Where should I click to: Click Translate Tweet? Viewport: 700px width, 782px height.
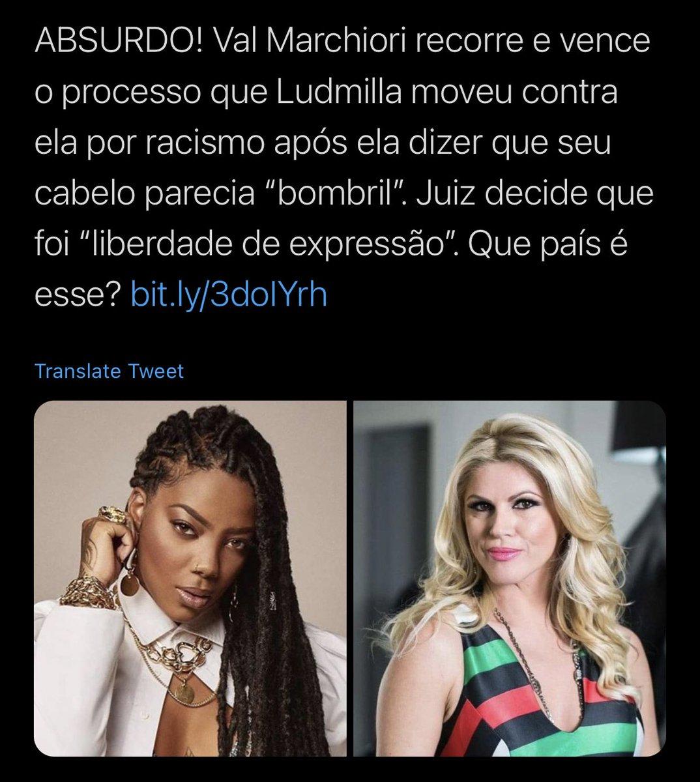click(109, 371)
